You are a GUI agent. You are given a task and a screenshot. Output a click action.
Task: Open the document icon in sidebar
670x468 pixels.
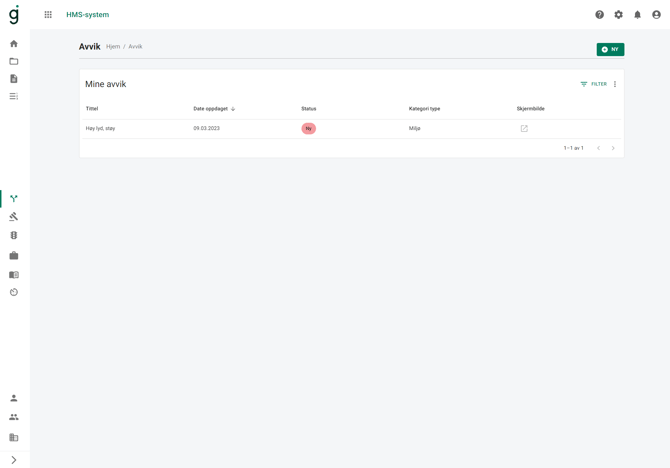coord(14,79)
